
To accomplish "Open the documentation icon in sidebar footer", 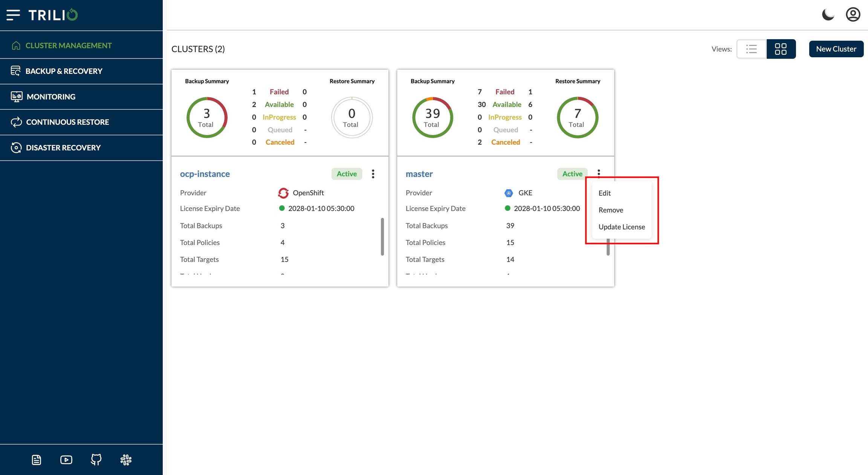I will coord(37,460).
